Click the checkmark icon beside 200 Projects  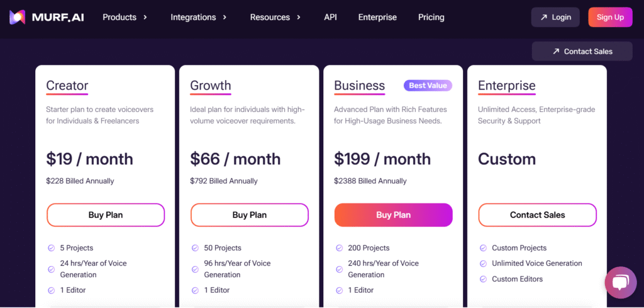point(339,248)
